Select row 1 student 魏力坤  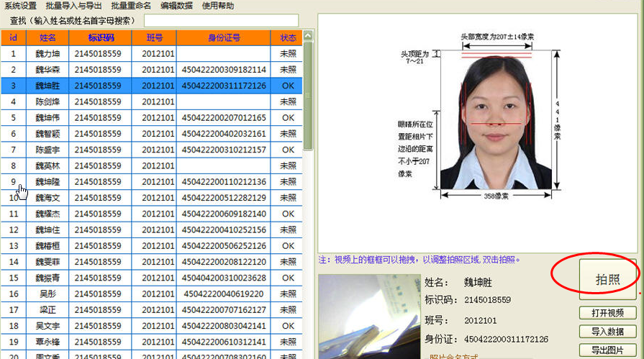tap(49, 54)
